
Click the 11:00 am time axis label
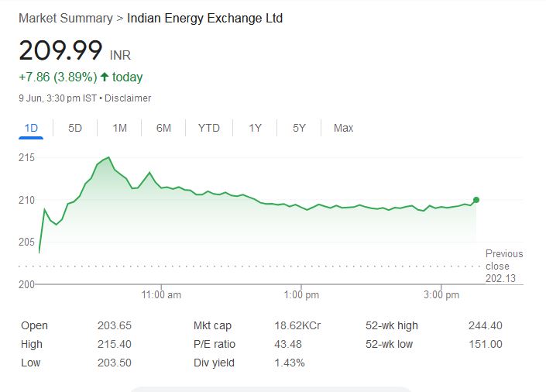click(x=163, y=295)
